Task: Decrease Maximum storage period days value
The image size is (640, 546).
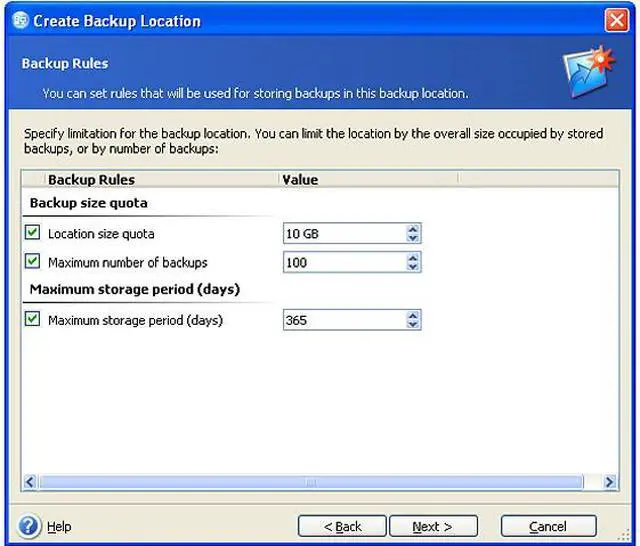Action: click(x=413, y=324)
